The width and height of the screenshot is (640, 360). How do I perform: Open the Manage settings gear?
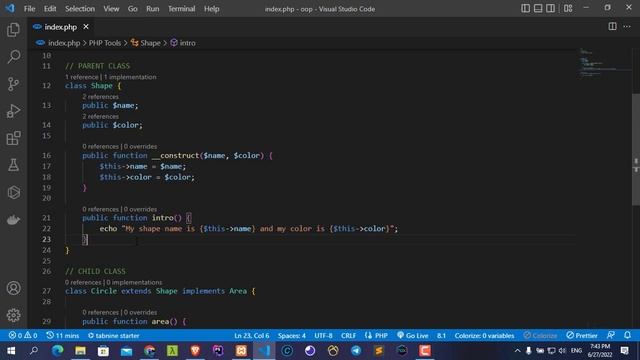pos(13,315)
